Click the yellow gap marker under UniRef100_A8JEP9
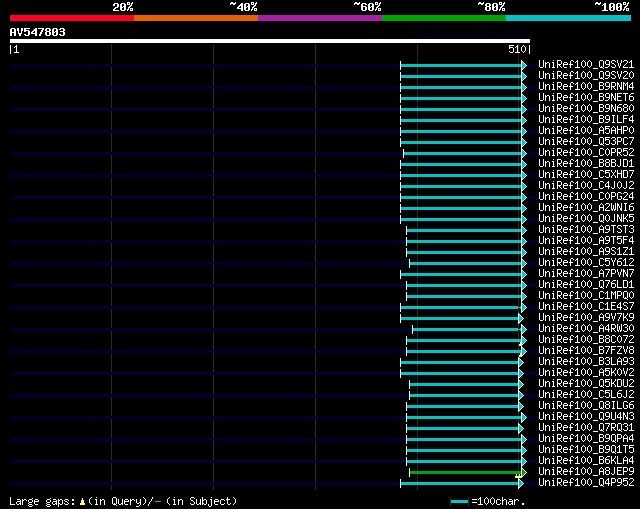Image resolution: width=640 pixels, height=509 pixels. pyautogui.click(x=518, y=476)
